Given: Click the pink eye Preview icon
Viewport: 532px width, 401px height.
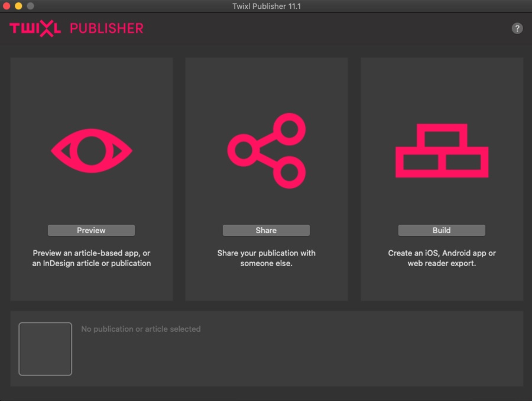Looking at the screenshot, I should pos(92,150).
